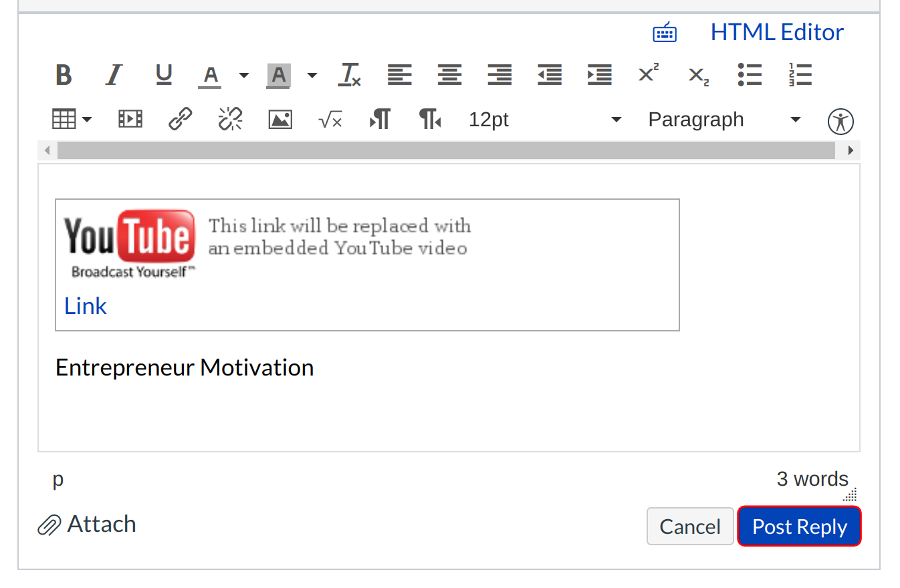Open the accessibility checker

840,122
